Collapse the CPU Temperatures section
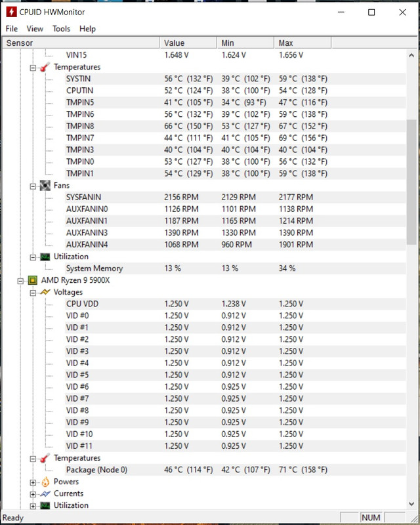Image resolution: width=420 pixels, height=525 pixels. pyautogui.click(x=33, y=459)
